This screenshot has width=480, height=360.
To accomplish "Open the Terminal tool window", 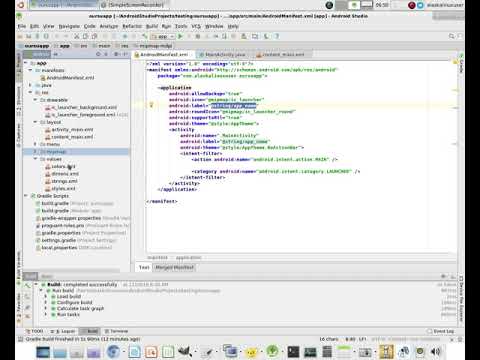I will coord(116,331).
